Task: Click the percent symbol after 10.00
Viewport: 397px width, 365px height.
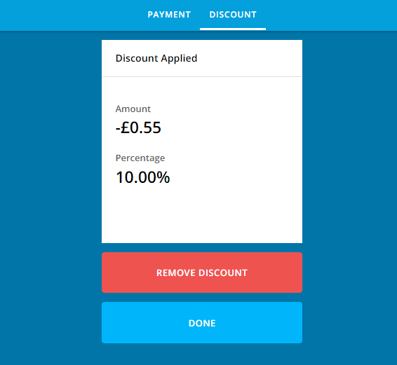Action: point(164,177)
